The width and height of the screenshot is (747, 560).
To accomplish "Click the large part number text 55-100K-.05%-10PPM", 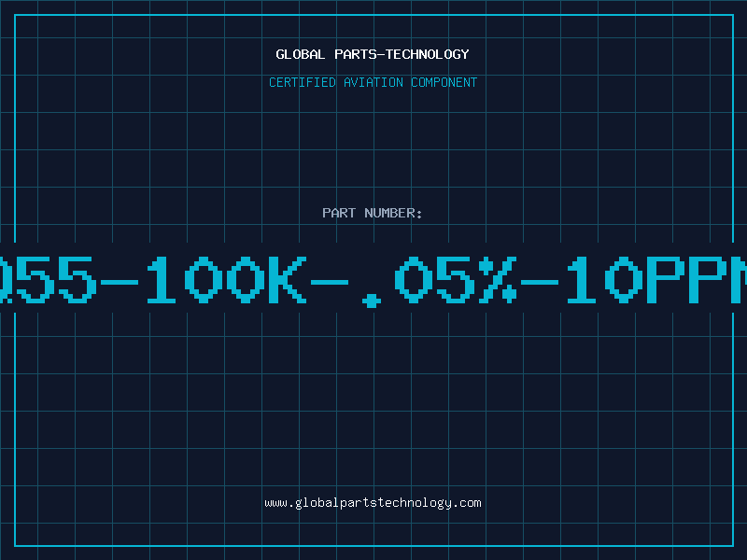I will pyautogui.click(x=373, y=281).
